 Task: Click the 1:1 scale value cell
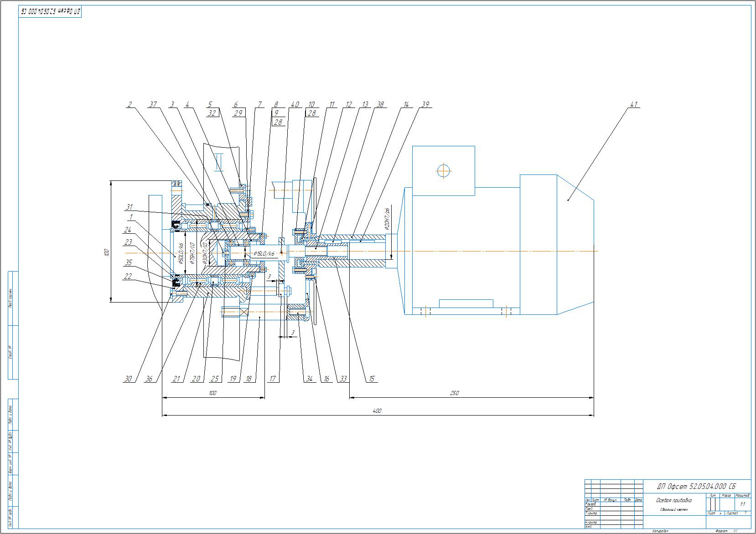(x=742, y=504)
